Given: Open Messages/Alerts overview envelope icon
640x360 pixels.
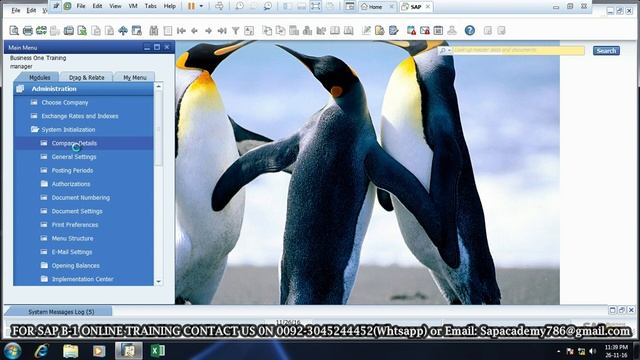Looking at the screenshot, I should [424, 30].
